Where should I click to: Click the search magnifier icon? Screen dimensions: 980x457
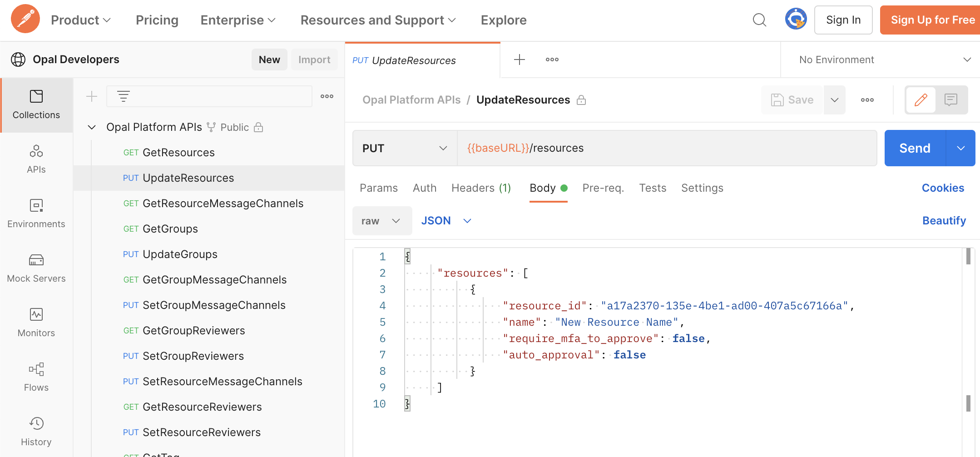coord(759,20)
